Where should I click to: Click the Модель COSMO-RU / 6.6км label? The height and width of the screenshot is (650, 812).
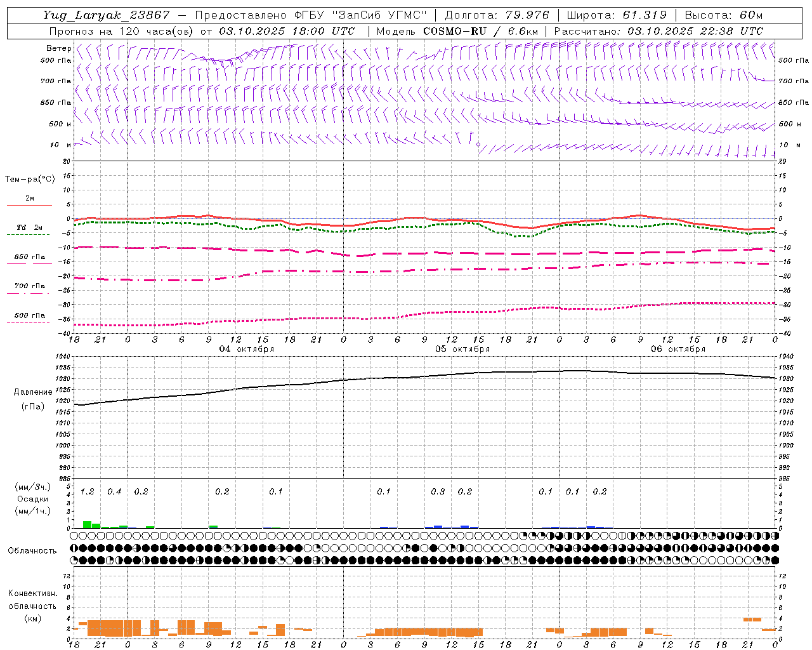(457, 31)
